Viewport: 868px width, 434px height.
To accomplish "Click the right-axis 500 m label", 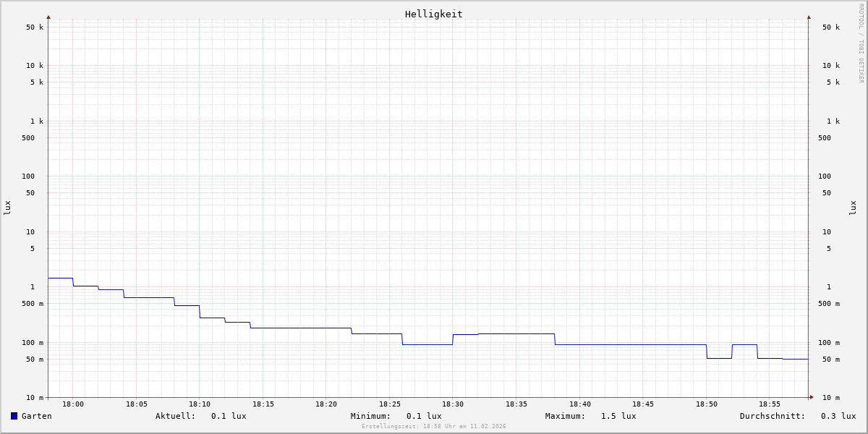I will pos(829,304).
